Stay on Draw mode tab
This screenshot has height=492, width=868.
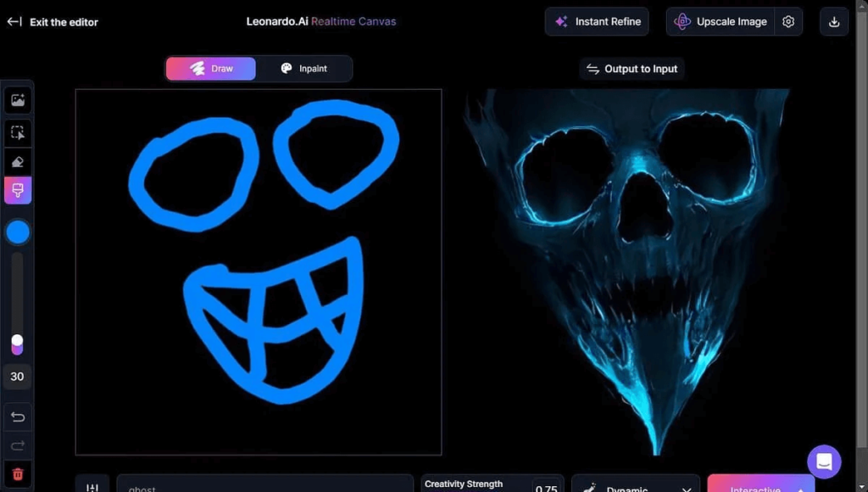210,69
